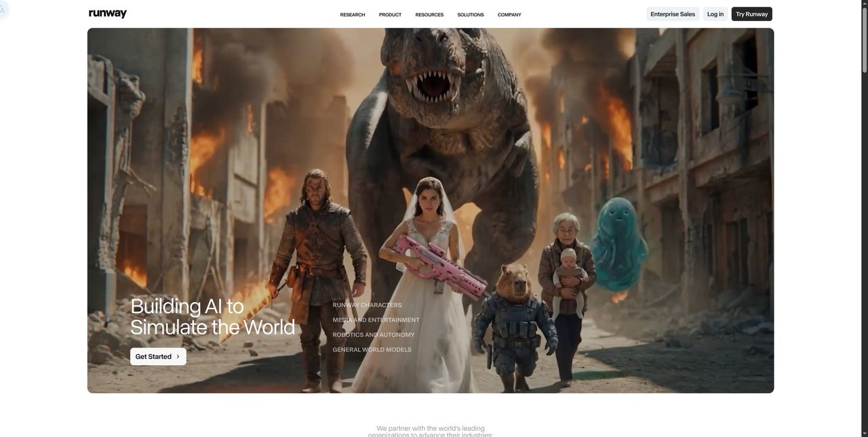Expand the Product navigation menu
Screen dimensions: 868x437
(x=390, y=15)
